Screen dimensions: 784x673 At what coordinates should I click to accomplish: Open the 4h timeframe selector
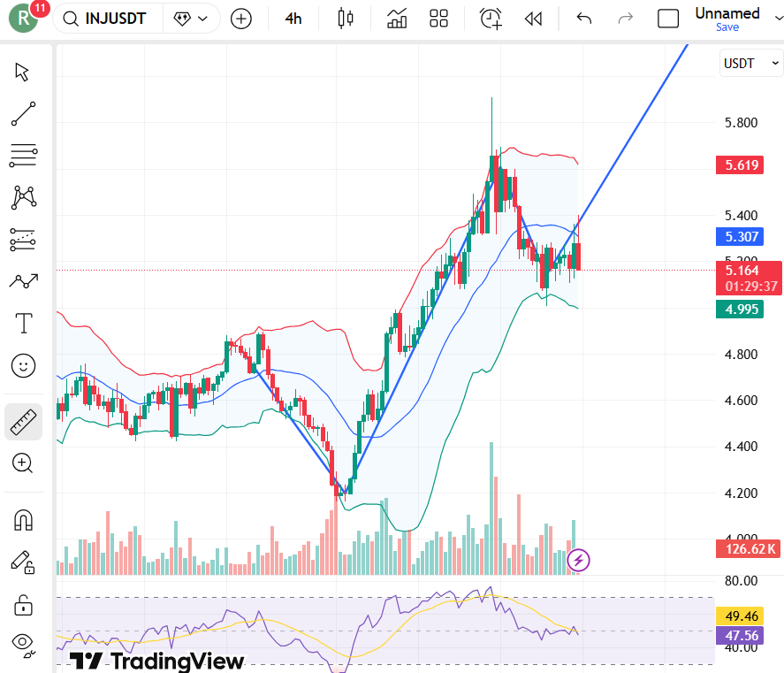(293, 18)
